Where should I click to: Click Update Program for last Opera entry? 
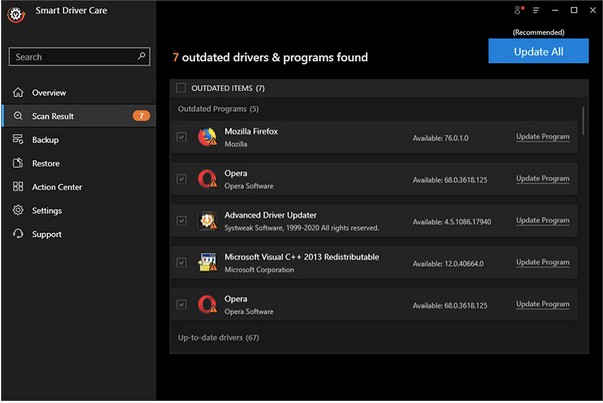(x=543, y=304)
